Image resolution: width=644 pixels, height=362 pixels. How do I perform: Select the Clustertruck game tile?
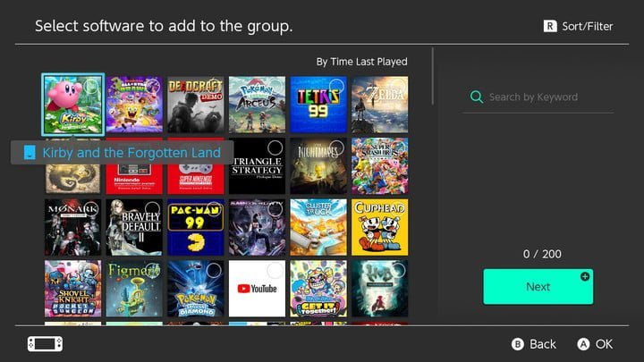click(318, 227)
